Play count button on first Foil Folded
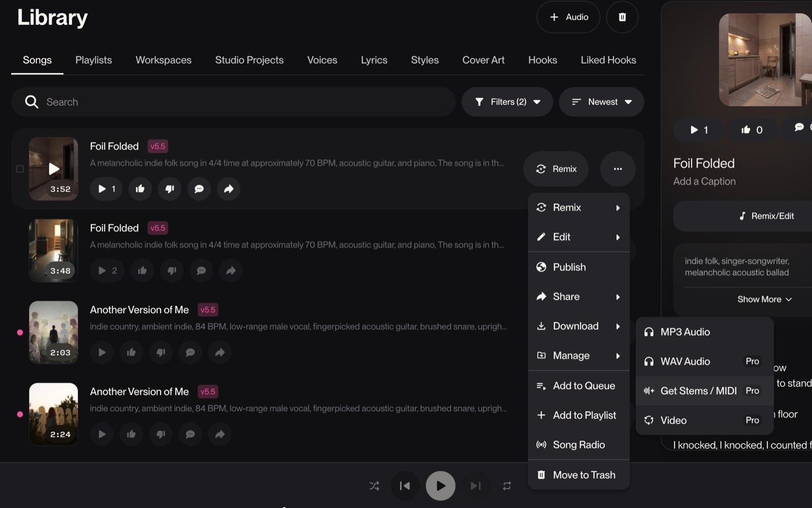Screen dimensions: 812x508 point(106,189)
